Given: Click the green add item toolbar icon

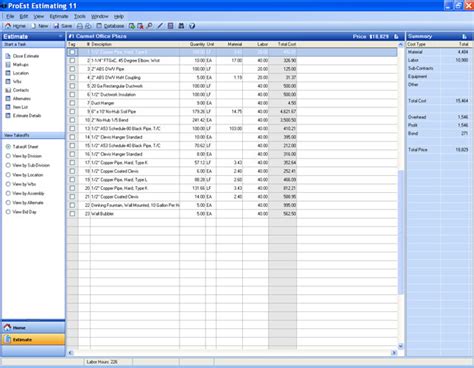Looking at the screenshot, I should point(132,26).
